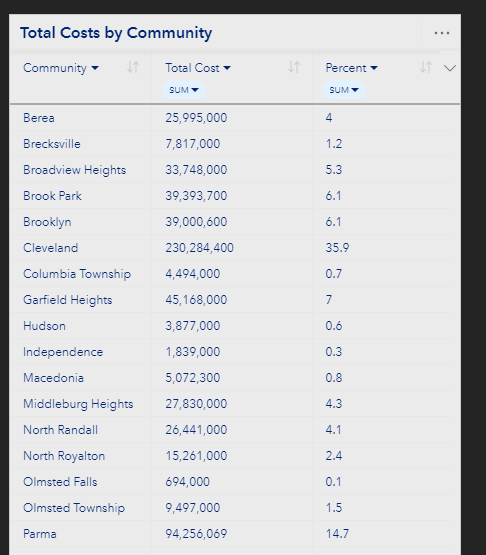Click Garfield Heights in the table
The width and height of the screenshot is (486, 555).
click(68, 300)
